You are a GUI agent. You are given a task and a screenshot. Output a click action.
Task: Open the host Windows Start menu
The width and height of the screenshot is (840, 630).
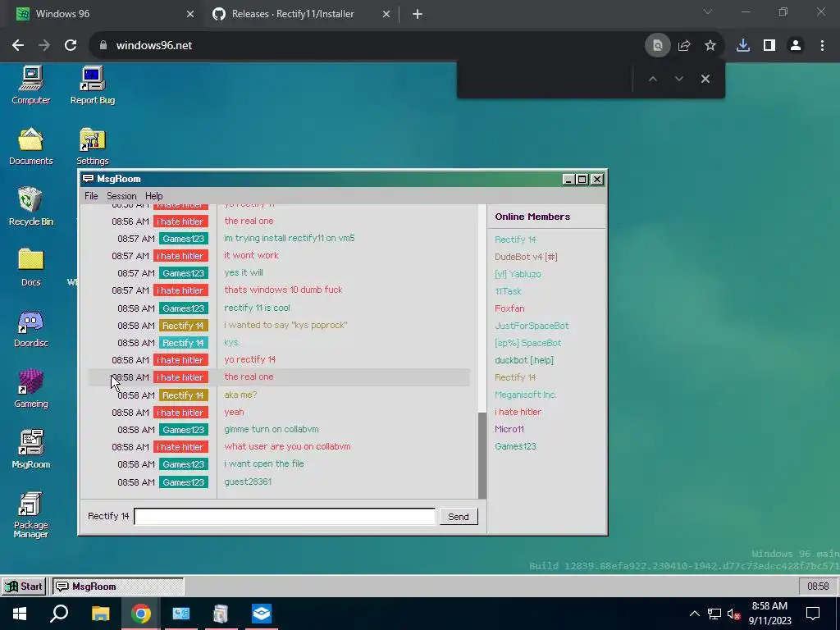tap(20, 614)
